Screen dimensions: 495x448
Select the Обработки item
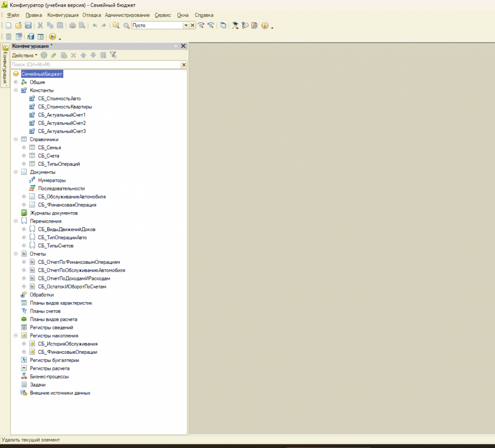tap(42, 295)
